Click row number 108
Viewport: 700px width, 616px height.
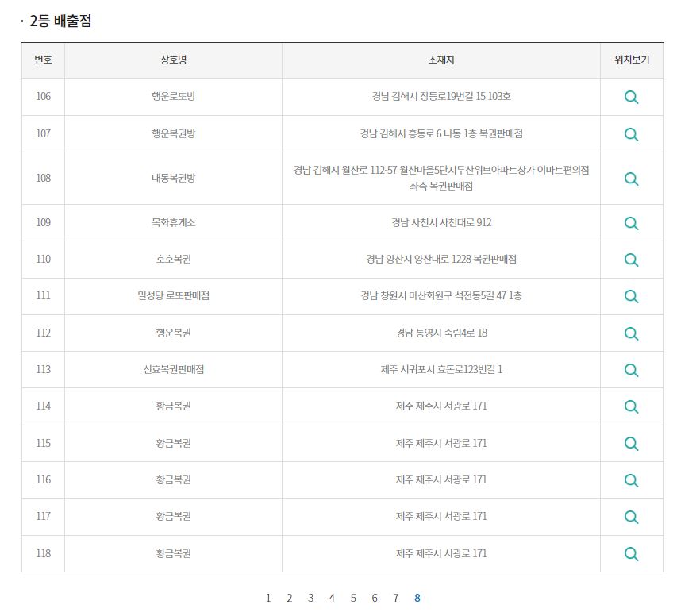click(44, 178)
